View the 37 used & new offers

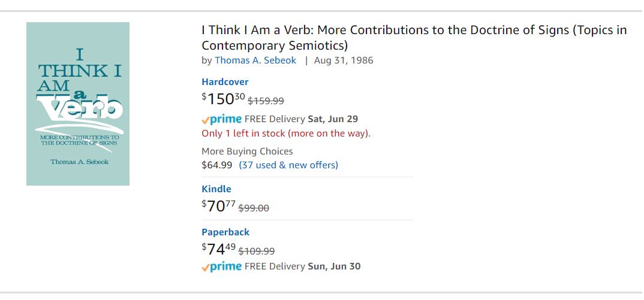coord(288,165)
